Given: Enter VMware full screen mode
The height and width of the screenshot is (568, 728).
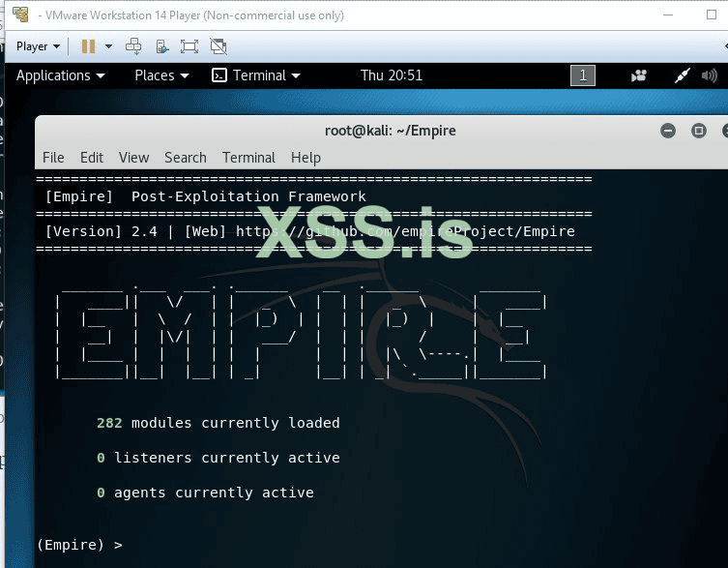Looking at the screenshot, I should point(189,46).
